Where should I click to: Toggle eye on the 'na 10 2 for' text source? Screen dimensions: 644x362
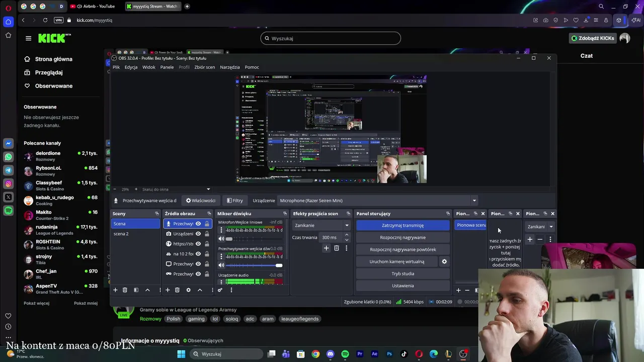tap(198, 254)
